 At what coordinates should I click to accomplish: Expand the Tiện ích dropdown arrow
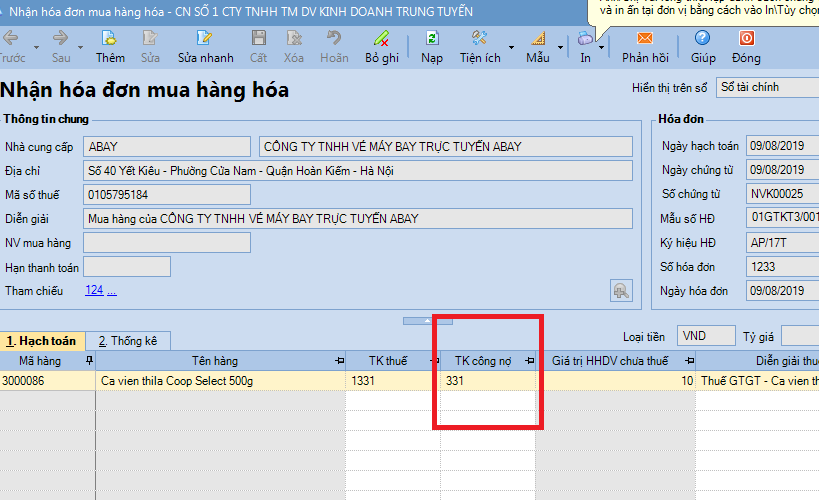point(511,48)
